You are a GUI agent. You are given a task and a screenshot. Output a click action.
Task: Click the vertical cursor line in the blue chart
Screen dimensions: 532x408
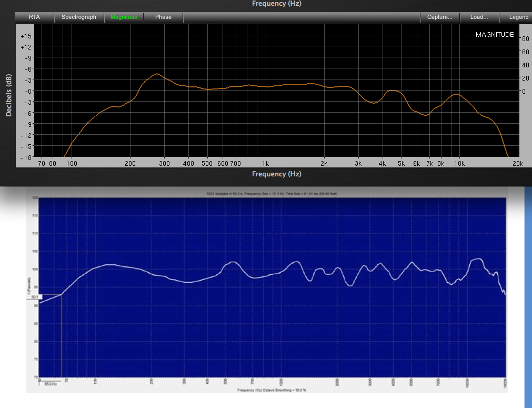(62, 336)
